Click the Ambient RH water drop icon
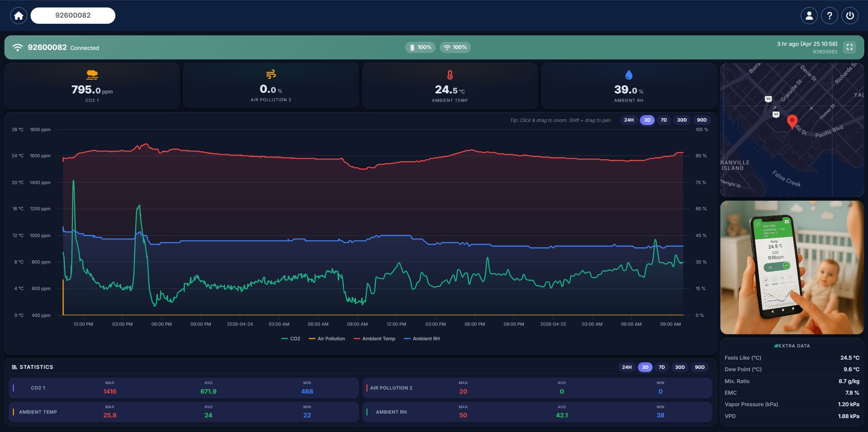 tap(628, 75)
